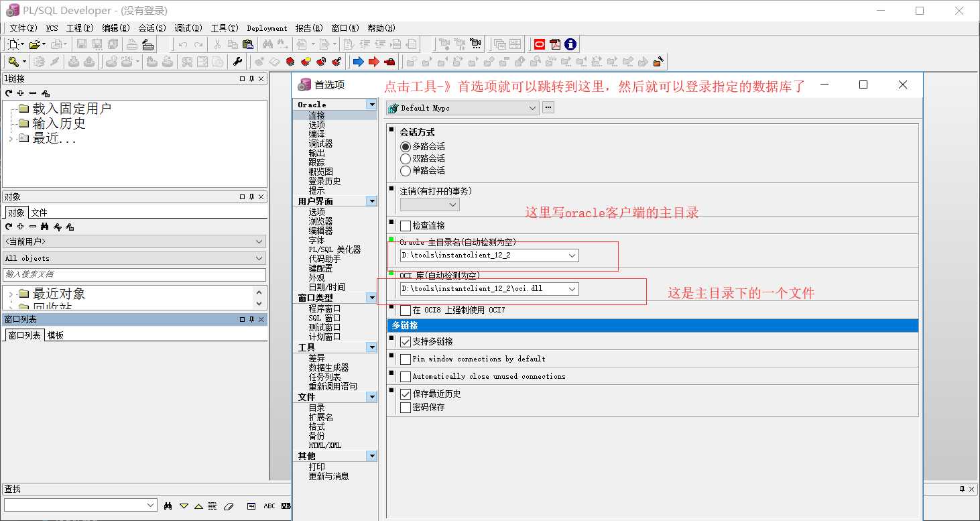Click the eraser icon in 查找 bar

tap(228, 506)
